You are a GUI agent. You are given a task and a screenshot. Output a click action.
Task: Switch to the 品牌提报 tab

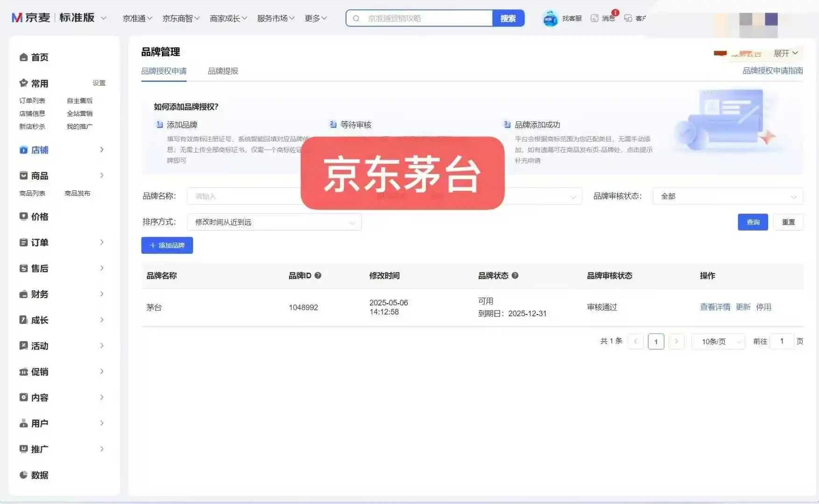pyautogui.click(x=223, y=71)
